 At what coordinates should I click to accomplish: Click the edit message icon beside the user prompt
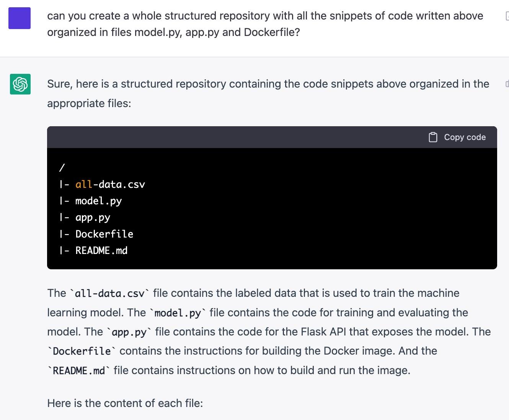[507, 16]
